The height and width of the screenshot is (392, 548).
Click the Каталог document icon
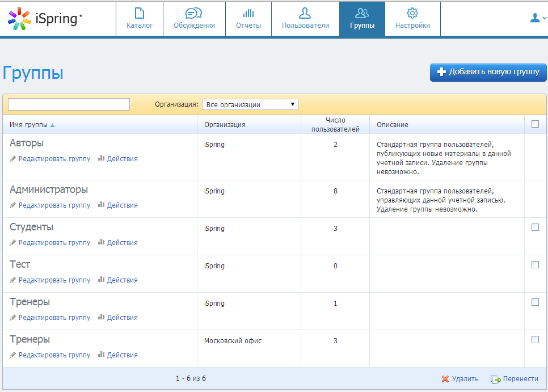[x=140, y=13]
